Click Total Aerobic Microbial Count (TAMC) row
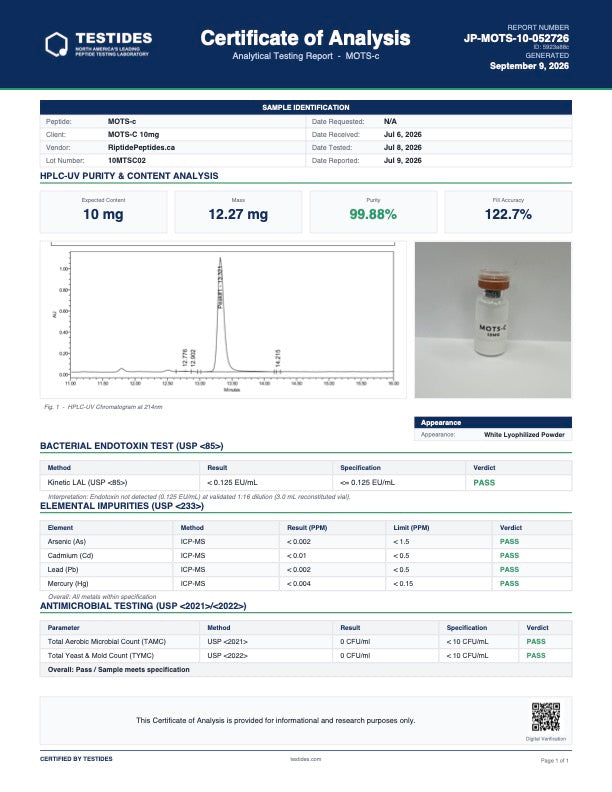612x792 pixels. pos(305,641)
